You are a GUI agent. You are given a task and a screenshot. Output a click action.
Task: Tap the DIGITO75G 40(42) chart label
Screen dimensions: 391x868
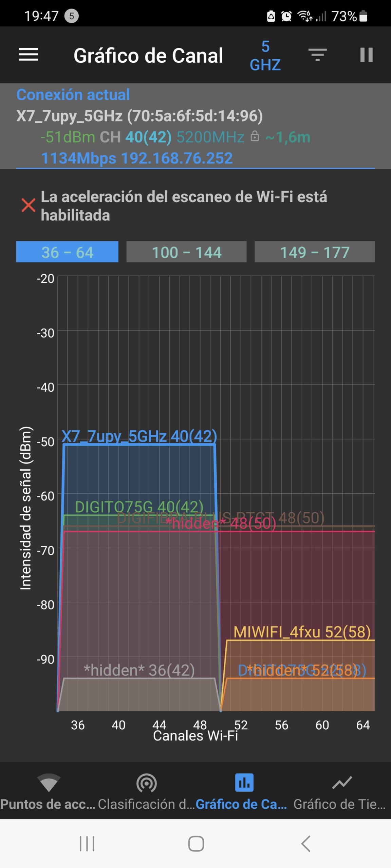(x=139, y=507)
